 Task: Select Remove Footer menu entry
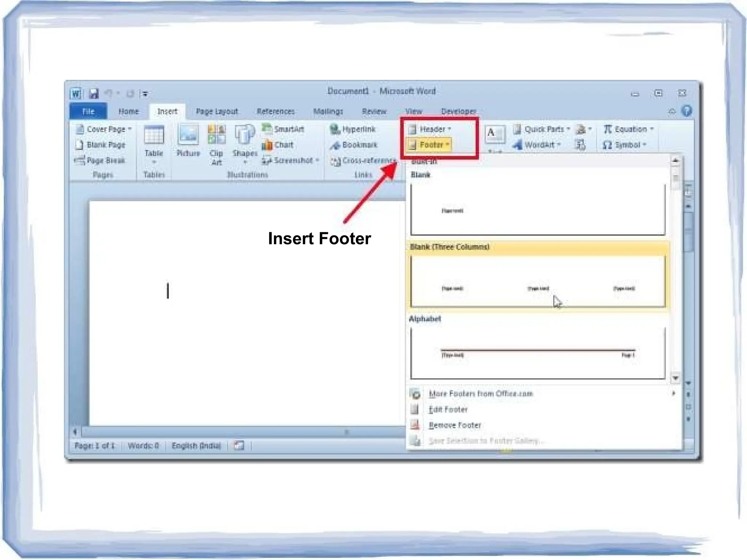(x=454, y=425)
